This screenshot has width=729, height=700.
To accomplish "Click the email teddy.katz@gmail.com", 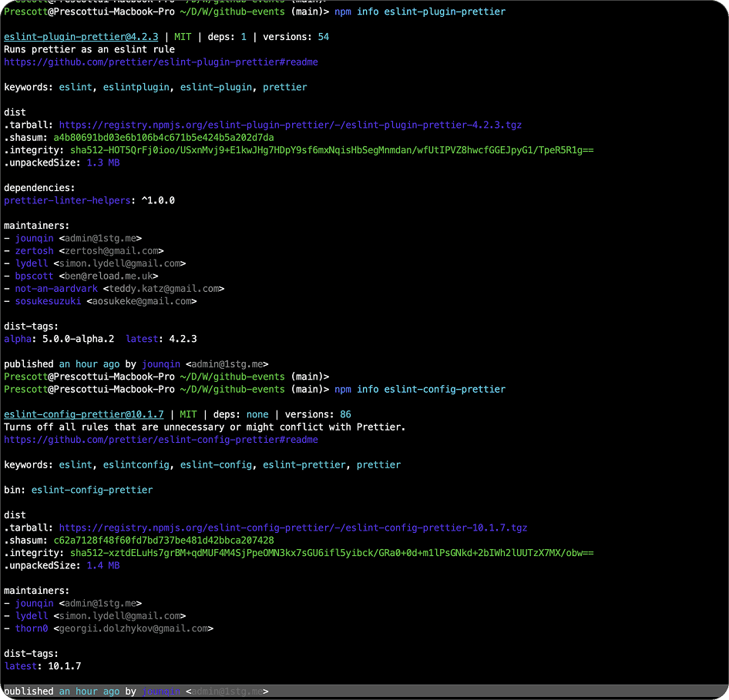I will tap(163, 289).
